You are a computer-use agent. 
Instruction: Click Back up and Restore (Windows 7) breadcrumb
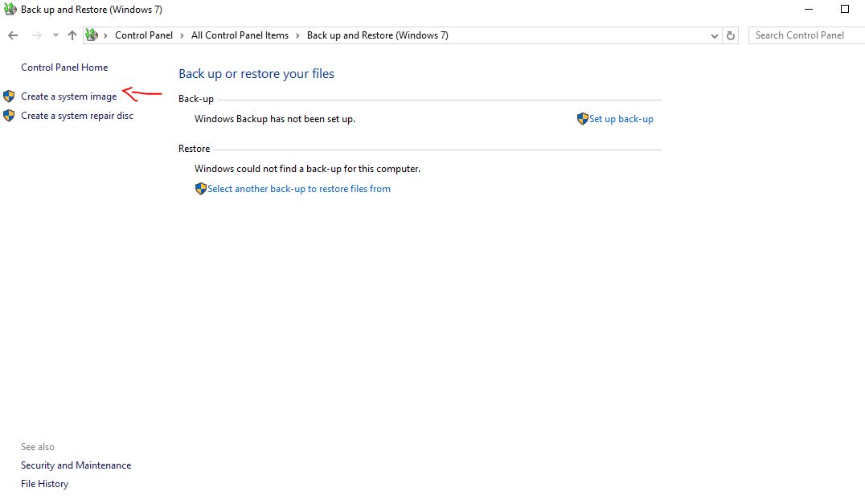tap(377, 35)
